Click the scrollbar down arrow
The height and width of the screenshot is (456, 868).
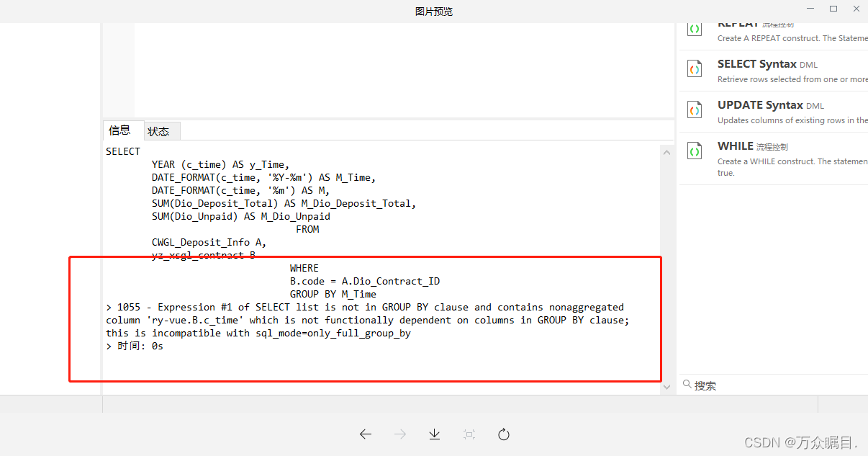click(x=666, y=387)
